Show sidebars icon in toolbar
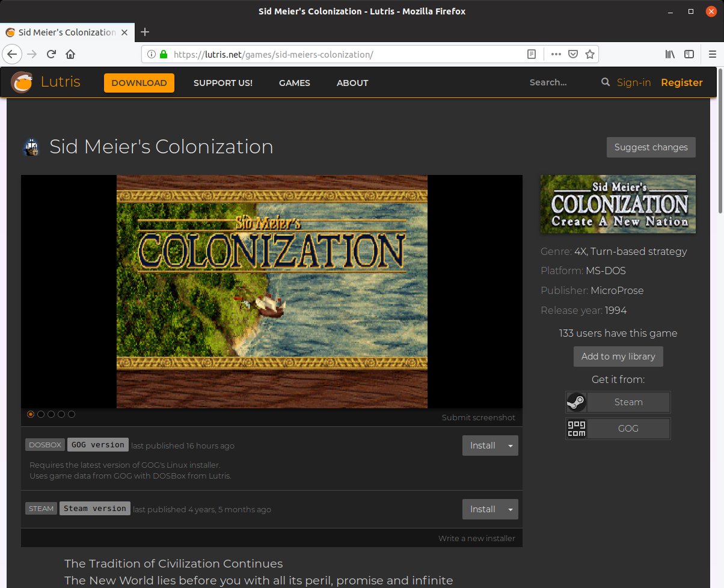The image size is (724, 588). tap(689, 54)
